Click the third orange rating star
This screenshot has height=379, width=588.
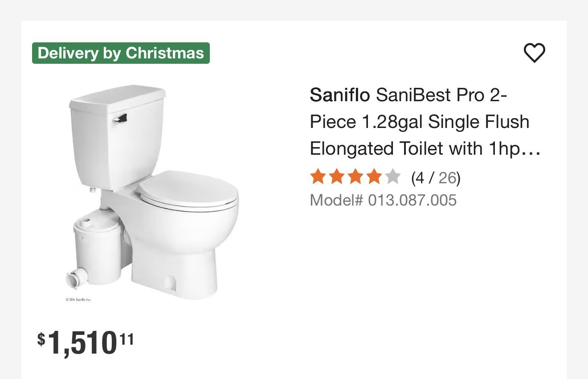pyautogui.click(x=355, y=177)
